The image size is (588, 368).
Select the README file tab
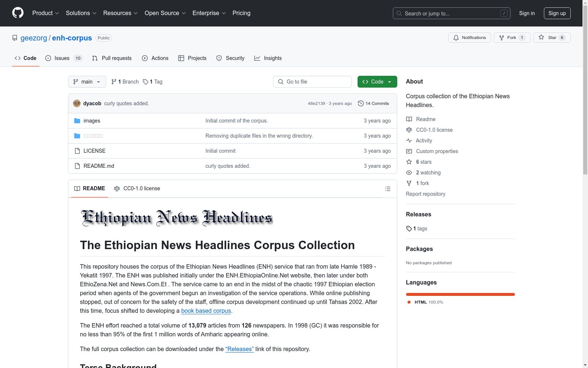(90, 188)
